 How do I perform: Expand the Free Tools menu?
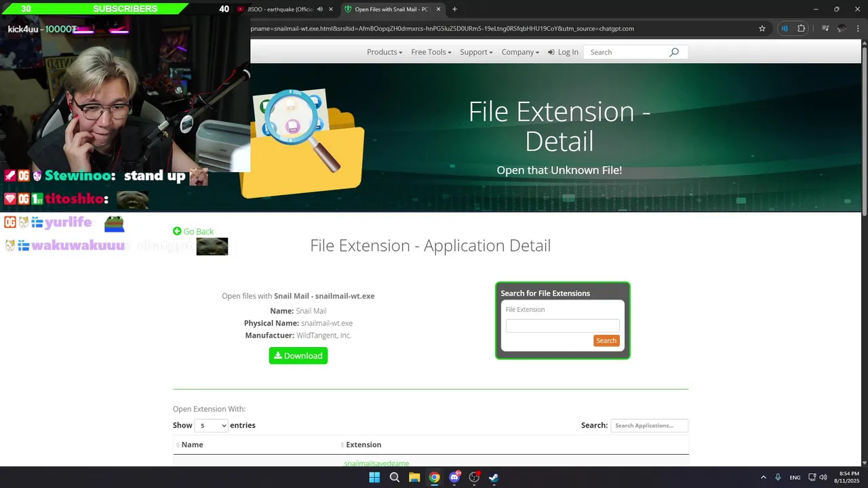[431, 52]
